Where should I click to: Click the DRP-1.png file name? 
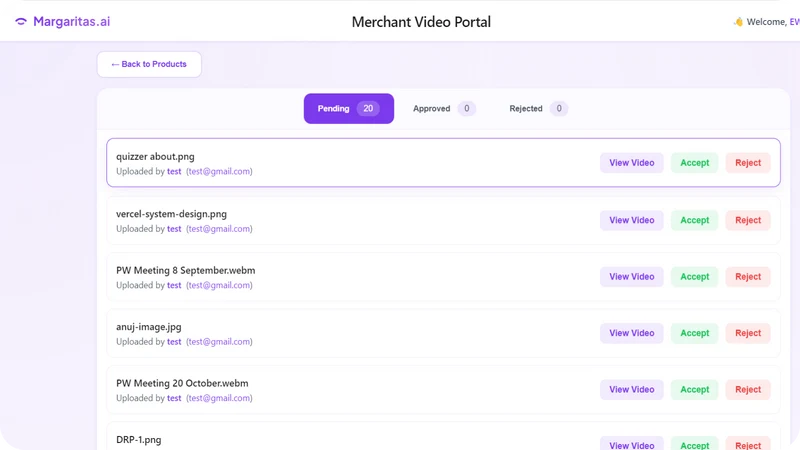139,440
